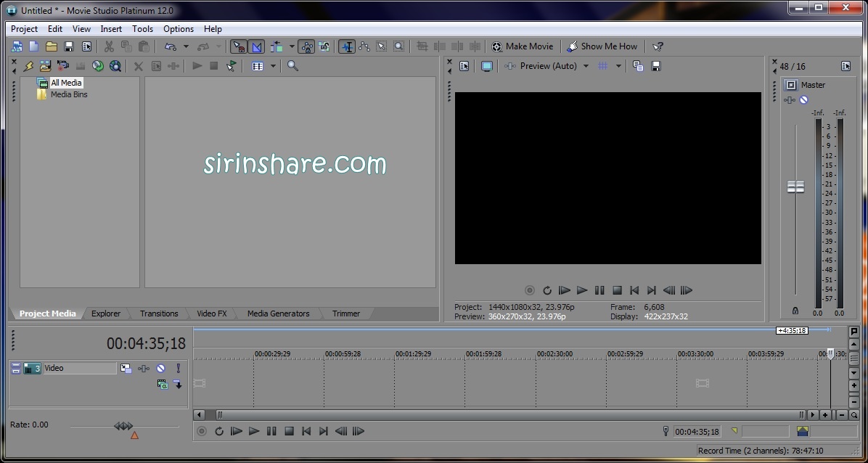Click the timeline horizontal scrollbar

click(x=509, y=415)
